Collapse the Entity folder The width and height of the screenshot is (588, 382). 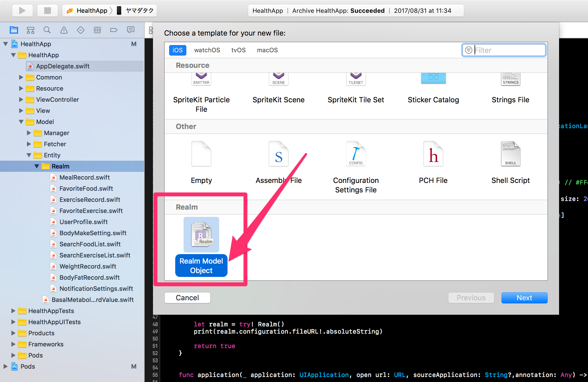pos(29,155)
